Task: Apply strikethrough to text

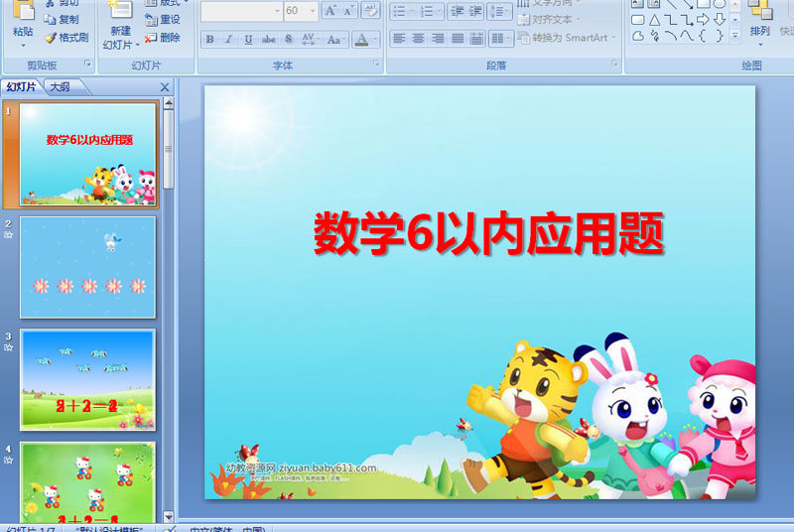Action: coord(268,40)
